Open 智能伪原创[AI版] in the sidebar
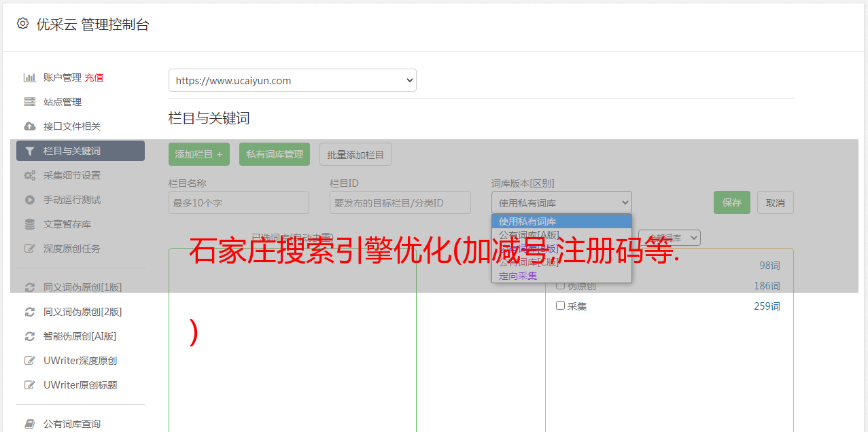 (80, 336)
